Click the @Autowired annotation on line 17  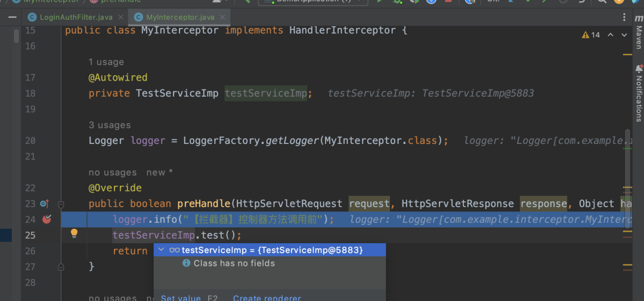click(118, 77)
